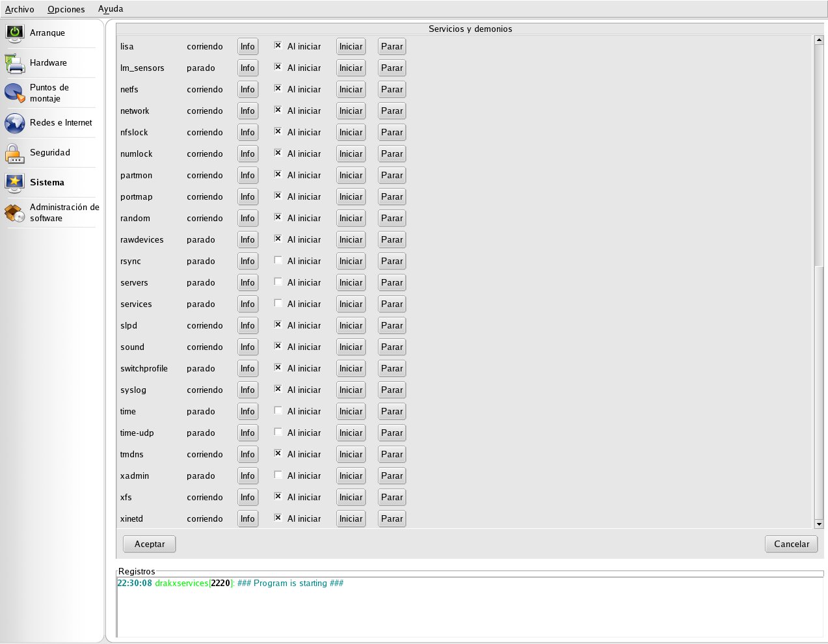Viewport: 828px width, 644px height.
Task: Uncheck Al iniciar for lisa
Action: pos(278,46)
